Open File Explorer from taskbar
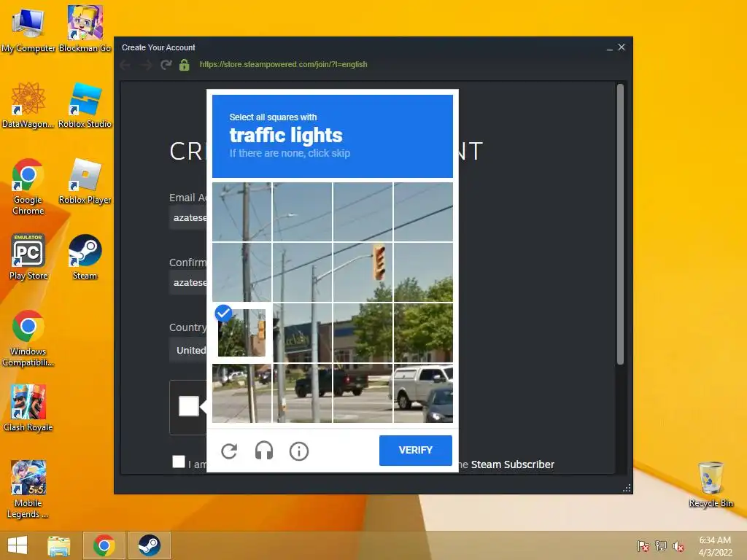 59,545
